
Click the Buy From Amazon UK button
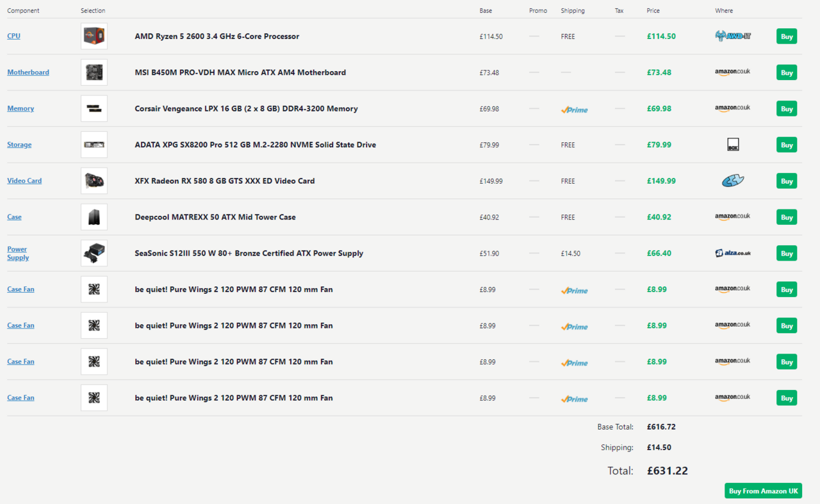[764, 491]
